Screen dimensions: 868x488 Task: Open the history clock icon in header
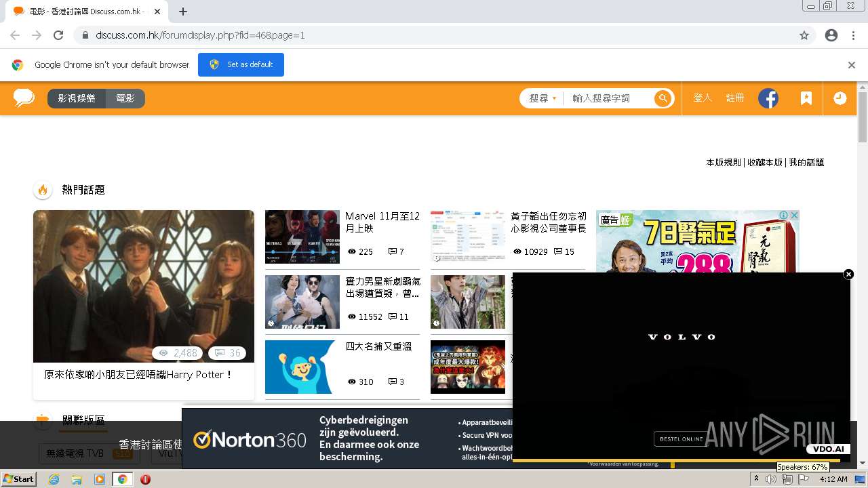click(840, 98)
